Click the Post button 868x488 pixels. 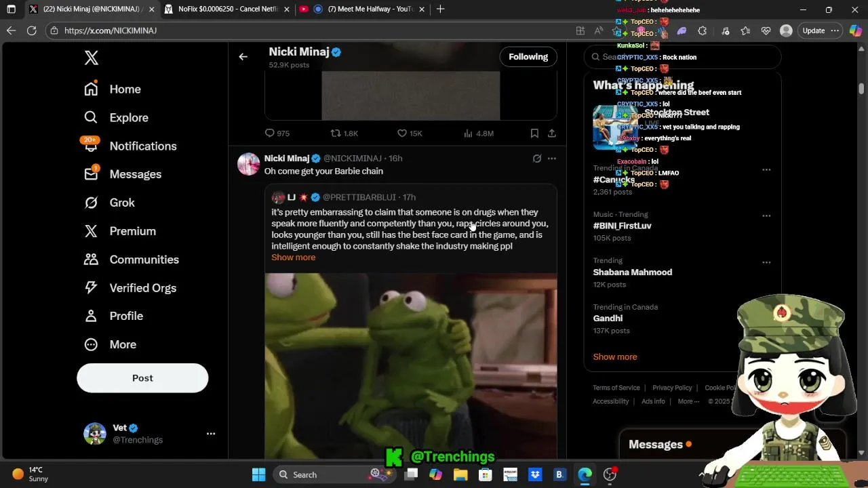[142, 378]
